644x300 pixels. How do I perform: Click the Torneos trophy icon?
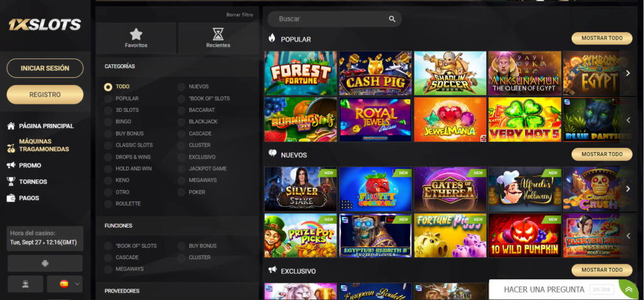pos(11,181)
